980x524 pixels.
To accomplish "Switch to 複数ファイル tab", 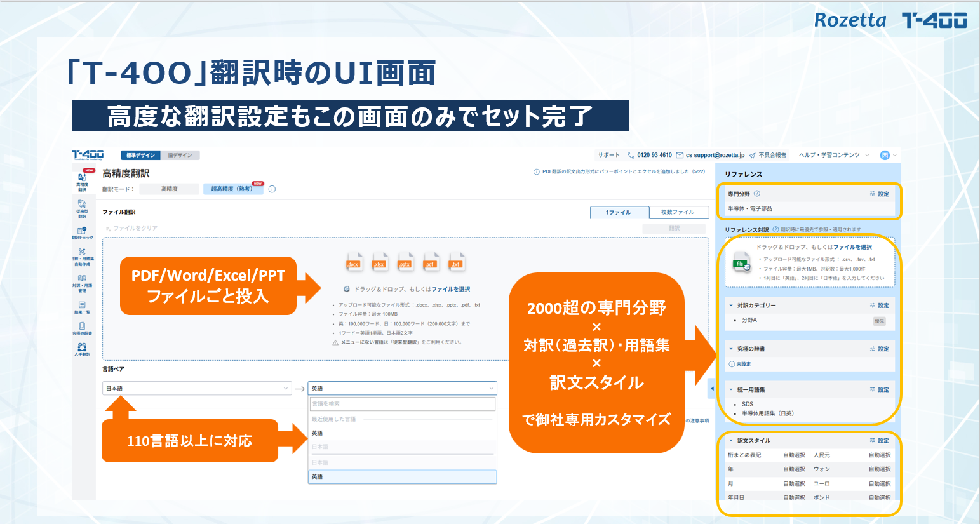I will tap(678, 212).
